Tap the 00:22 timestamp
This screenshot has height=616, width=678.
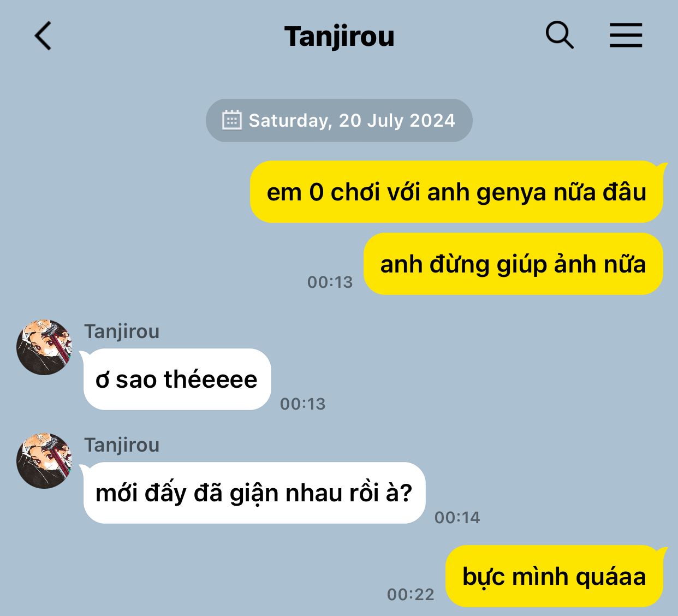[411, 595]
